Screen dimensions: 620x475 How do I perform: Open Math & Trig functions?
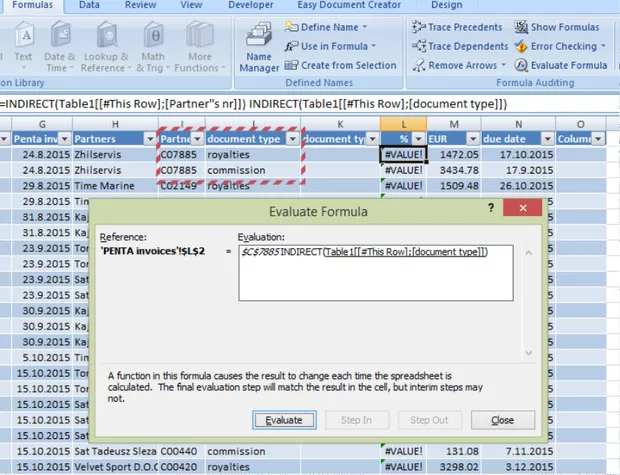[x=153, y=47]
